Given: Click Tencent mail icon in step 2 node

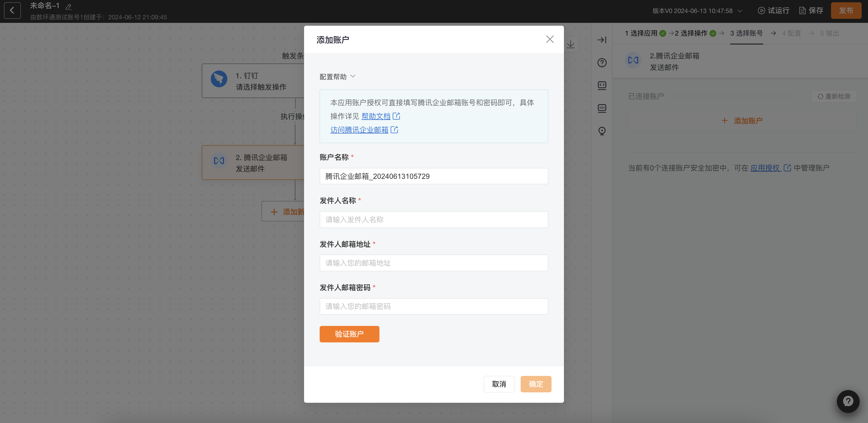Looking at the screenshot, I should pyautogui.click(x=219, y=161).
